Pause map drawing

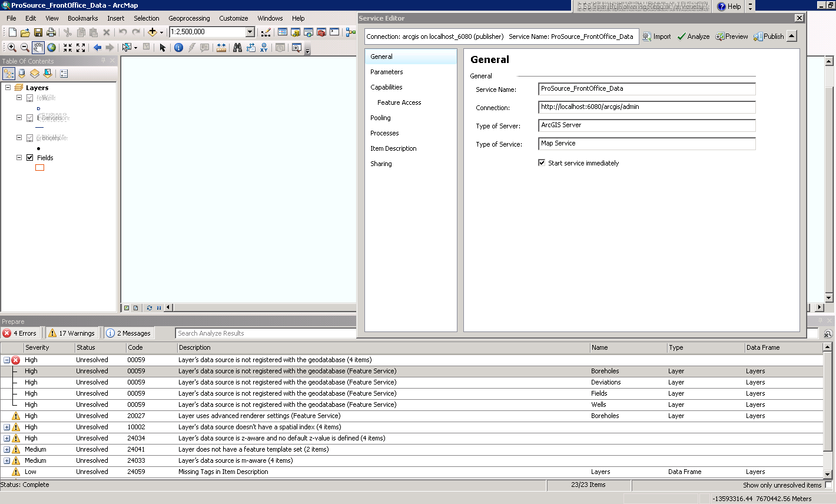[x=159, y=308]
